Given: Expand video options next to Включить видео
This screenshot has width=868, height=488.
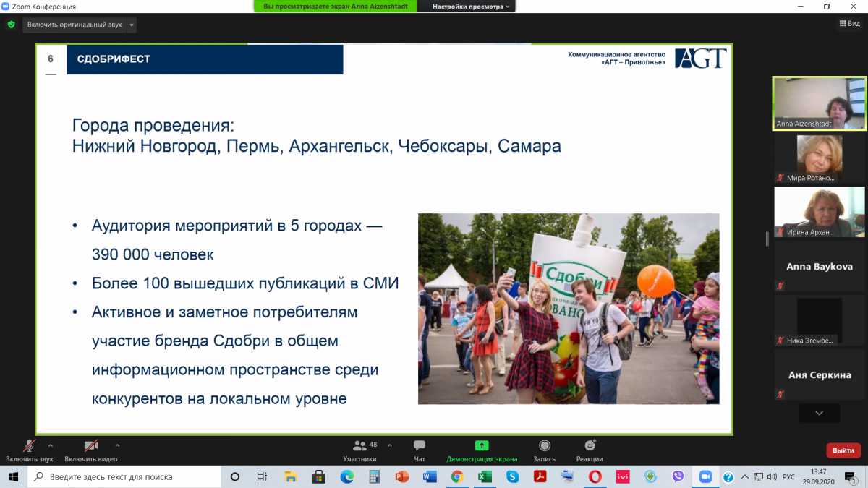Looking at the screenshot, I should [x=117, y=445].
